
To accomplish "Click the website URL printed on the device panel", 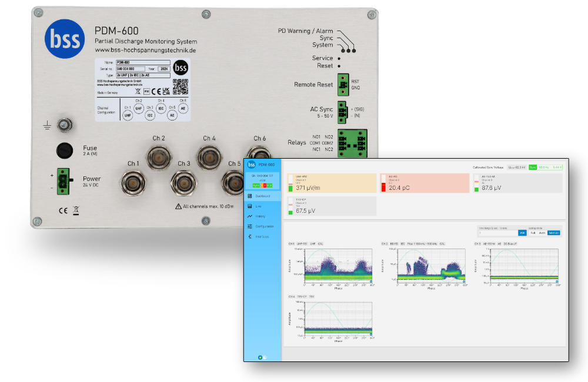I will click(145, 50).
